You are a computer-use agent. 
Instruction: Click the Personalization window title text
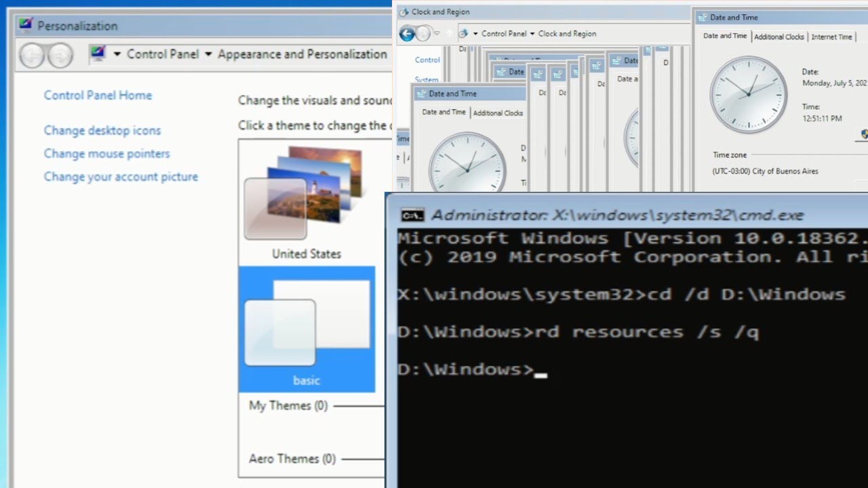[77, 26]
